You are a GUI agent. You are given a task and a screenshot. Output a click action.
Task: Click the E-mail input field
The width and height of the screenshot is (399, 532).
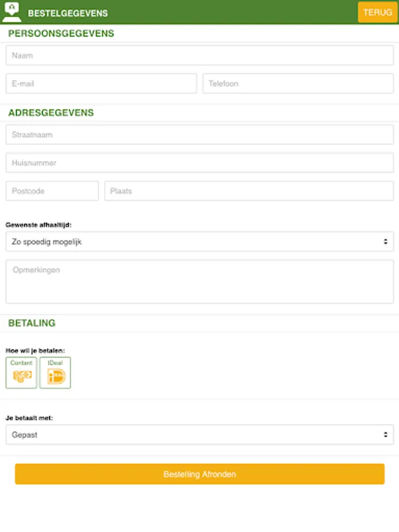click(x=101, y=83)
